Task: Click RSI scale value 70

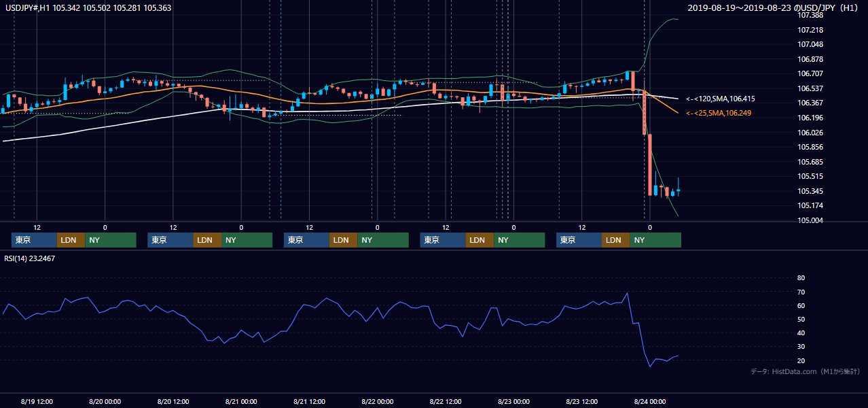Action: click(801, 292)
